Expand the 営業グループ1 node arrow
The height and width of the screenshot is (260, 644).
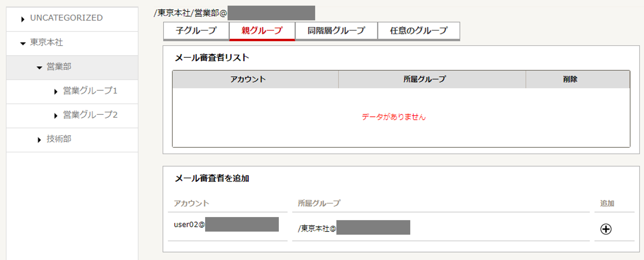(x=56, y=92)
